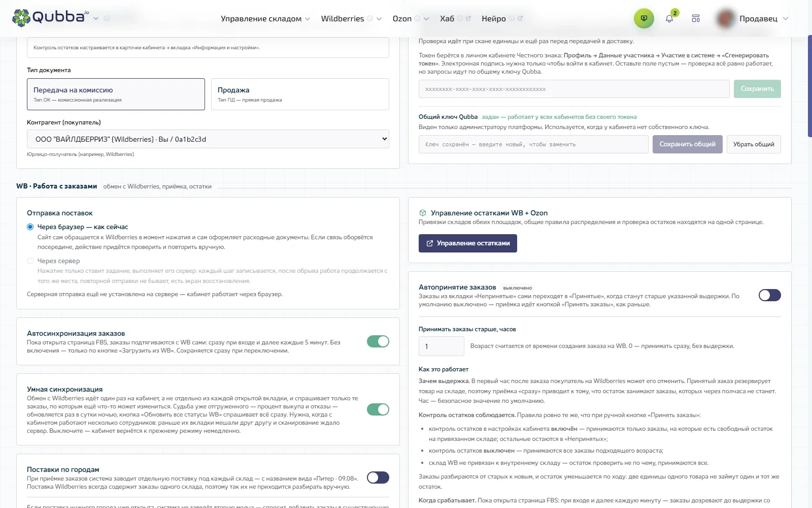Viewport: 812px width, 508px height.
Task: Expand the Wildberries menu chevron
Action: click(379, 19)
